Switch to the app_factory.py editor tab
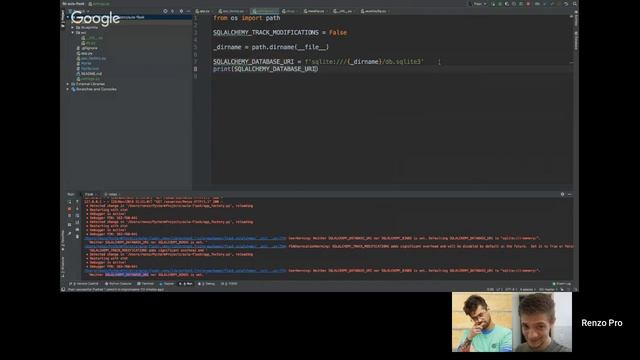 tap(231, 11)
